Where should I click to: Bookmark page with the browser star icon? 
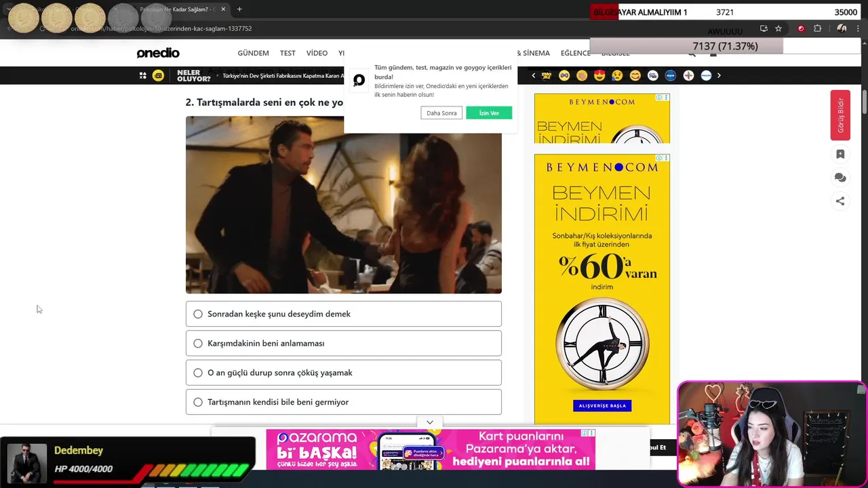[x=778, y=28]
